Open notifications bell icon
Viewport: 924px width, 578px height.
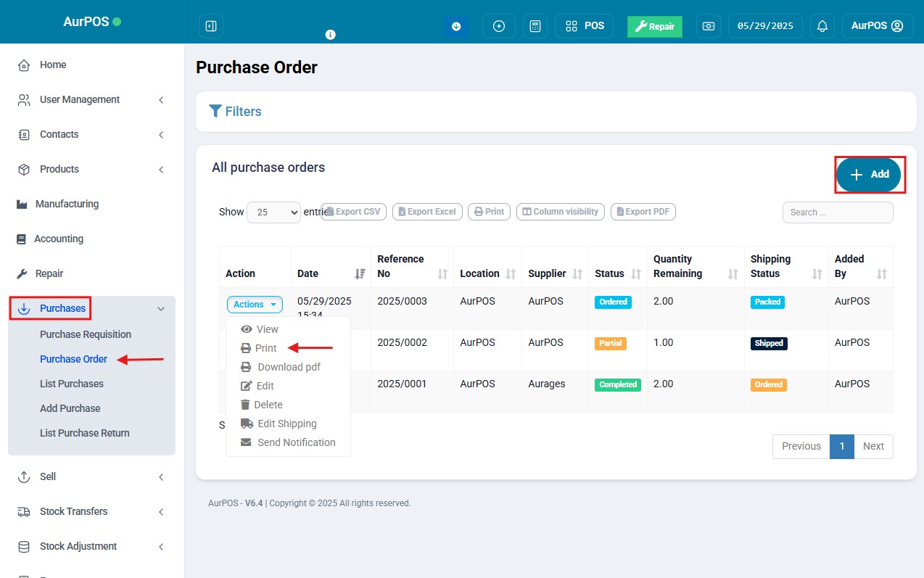pyautogui.click(x=822, y=26)
